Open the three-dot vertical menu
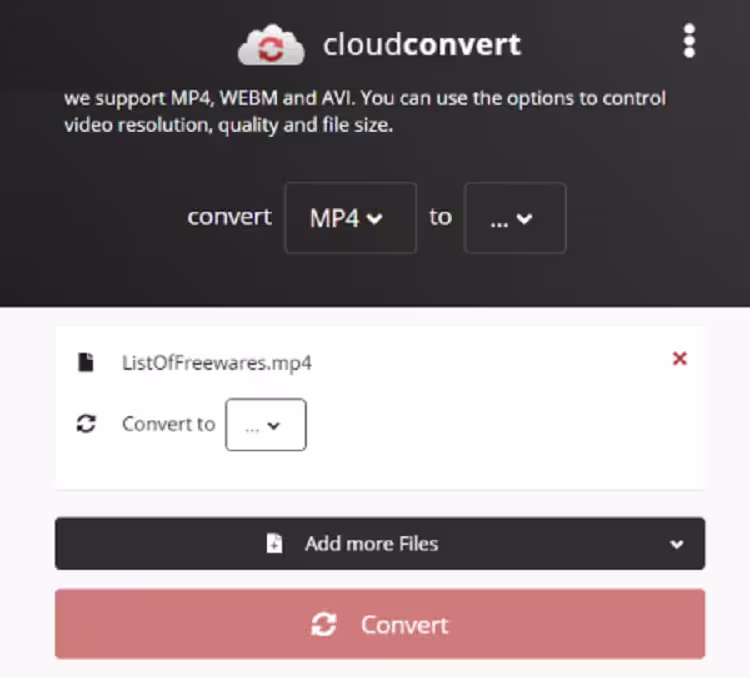 click(x=689, y=41)
